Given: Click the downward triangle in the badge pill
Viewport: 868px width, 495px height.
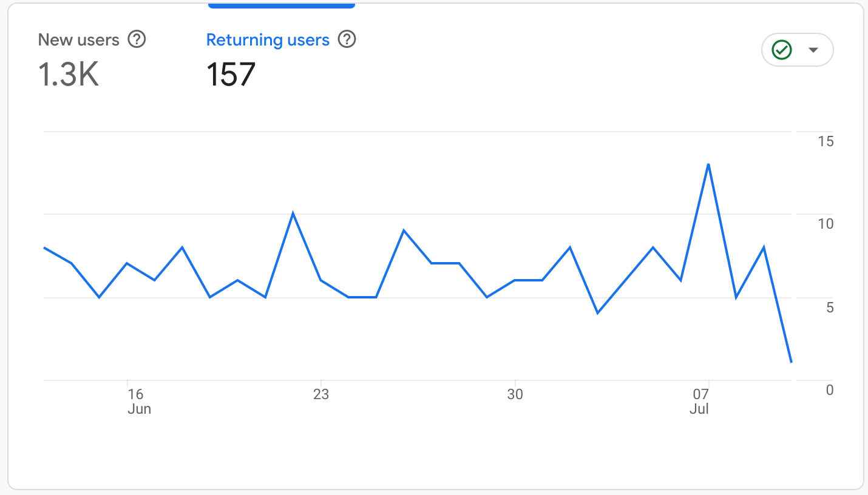Looking at the screenshot, I should (x=812, y=50).
